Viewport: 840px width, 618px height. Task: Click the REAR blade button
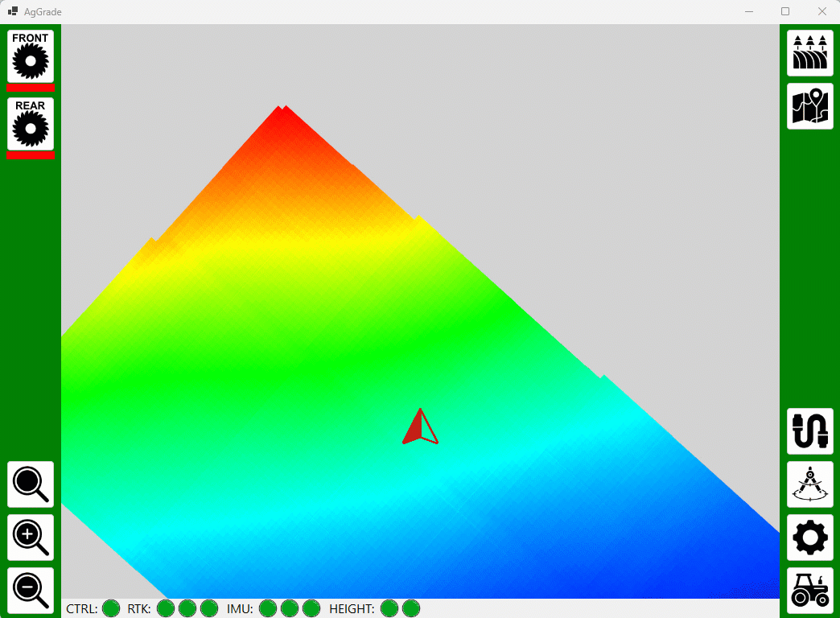click(x=31, y=123)
